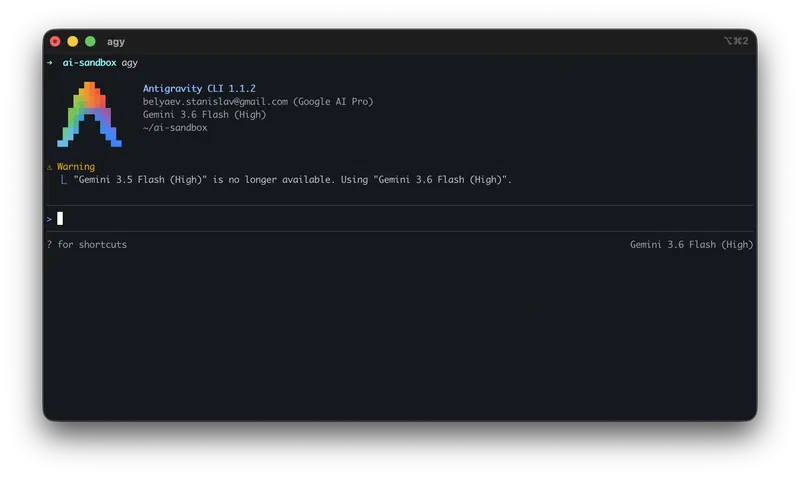Click the belyaev.stanislav@gmail.com account line
This screenshot has width=800, height=478.
258,102
